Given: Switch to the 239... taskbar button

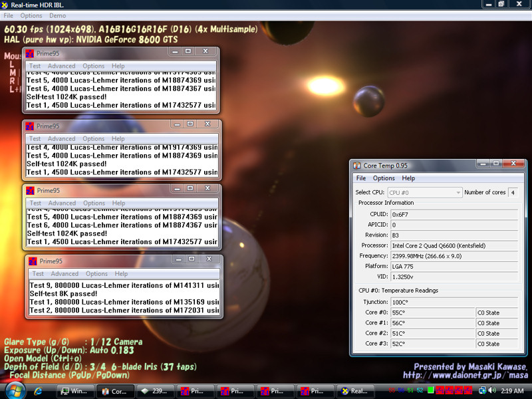Looking at the screenshot, I should tap(156, 391).
